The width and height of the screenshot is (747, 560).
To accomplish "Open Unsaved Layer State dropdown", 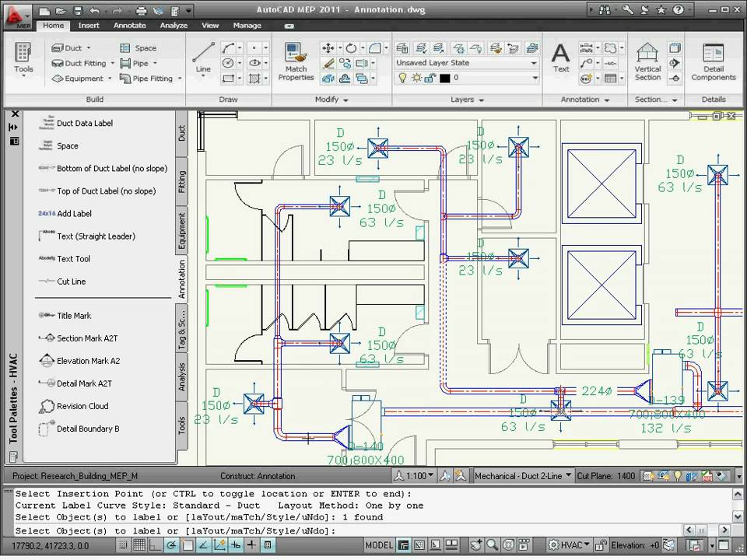I will tap(466, 62).
